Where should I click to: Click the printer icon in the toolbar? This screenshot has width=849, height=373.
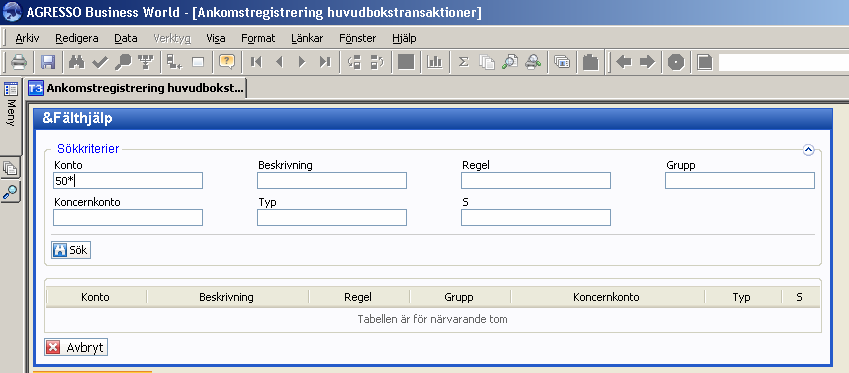(19, 62)
